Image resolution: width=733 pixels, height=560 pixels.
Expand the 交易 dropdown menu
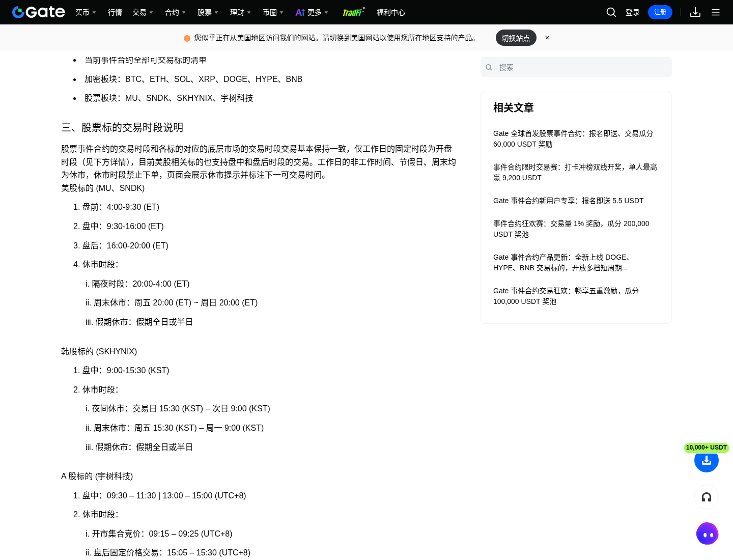coord(143,12)
